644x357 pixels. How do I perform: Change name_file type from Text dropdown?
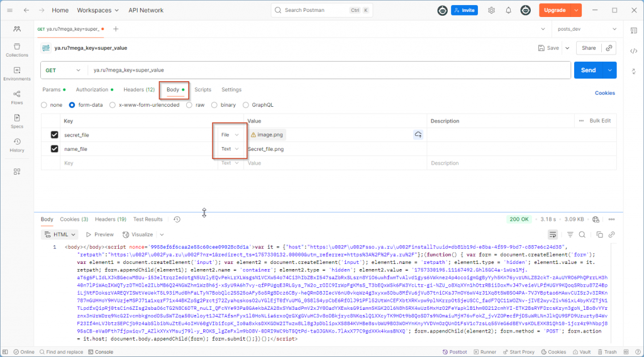(230, 149)
